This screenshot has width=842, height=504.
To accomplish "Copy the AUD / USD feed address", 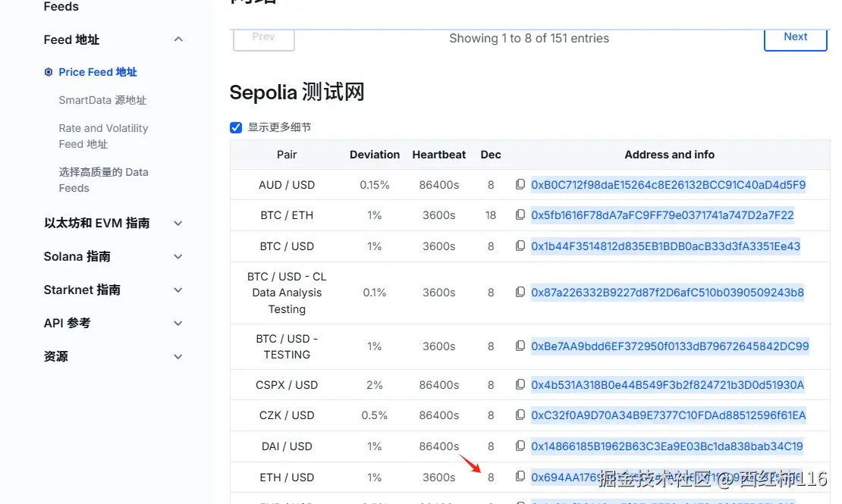I will coord(520,185).
